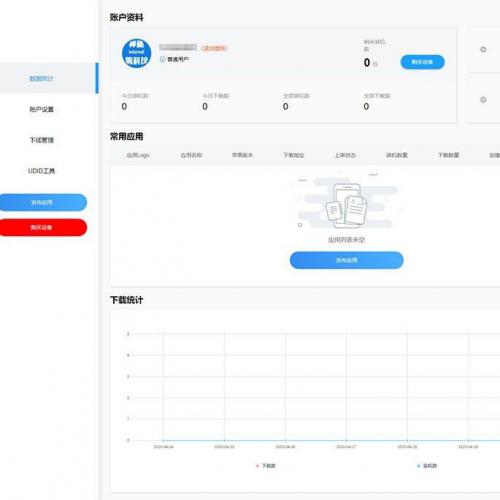500x500 pixels.
Task: Click the red 购买设备 sidebar button
Action: (x=42, y=227)
